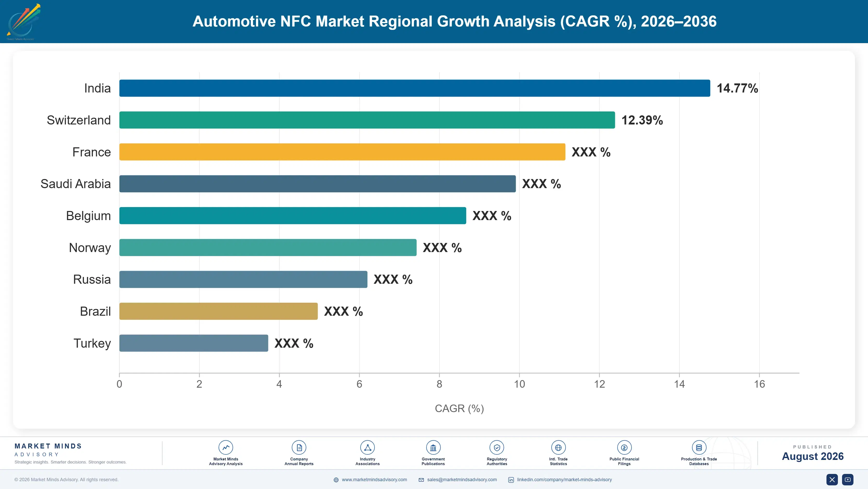
Task: Click the August 2026 published date
Action: 813,456
